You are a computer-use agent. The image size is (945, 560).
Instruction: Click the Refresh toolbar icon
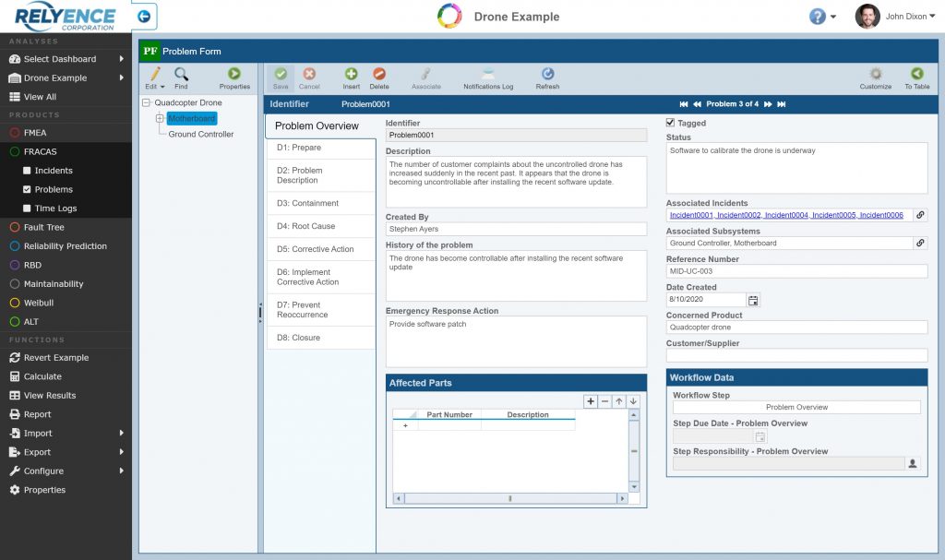(547, 75)
